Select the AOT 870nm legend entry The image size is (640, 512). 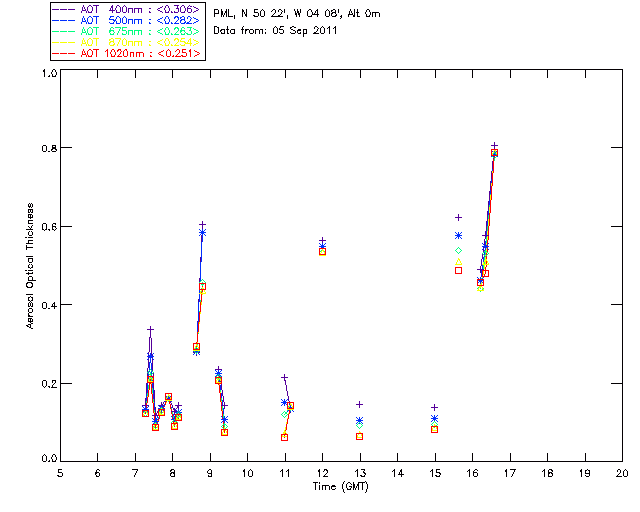127,42
